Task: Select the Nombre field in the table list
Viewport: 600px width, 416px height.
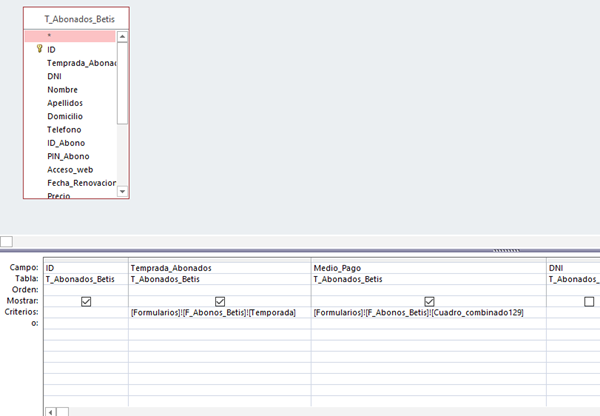Action: [x=62, y=90]
